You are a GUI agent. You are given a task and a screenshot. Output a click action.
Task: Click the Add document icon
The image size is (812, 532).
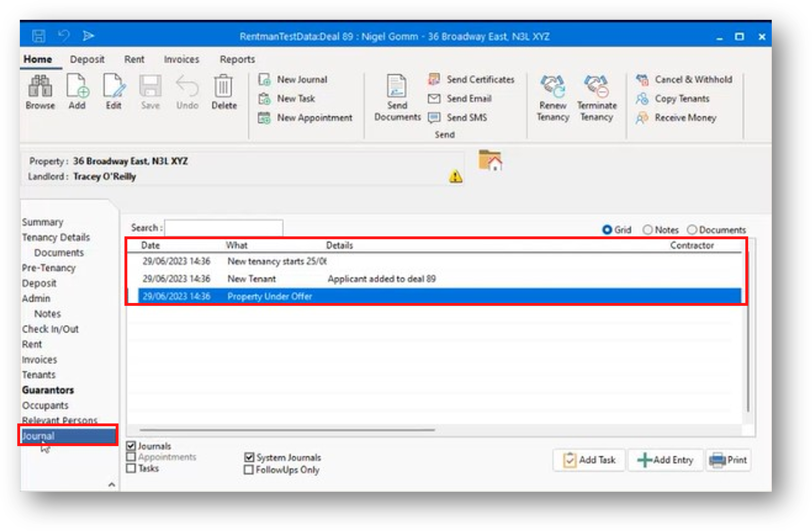coord(77,86)
